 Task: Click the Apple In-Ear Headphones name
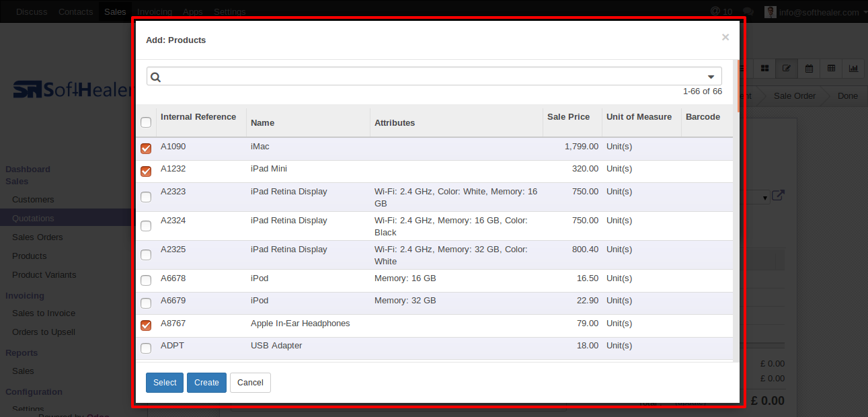point(301,323)
